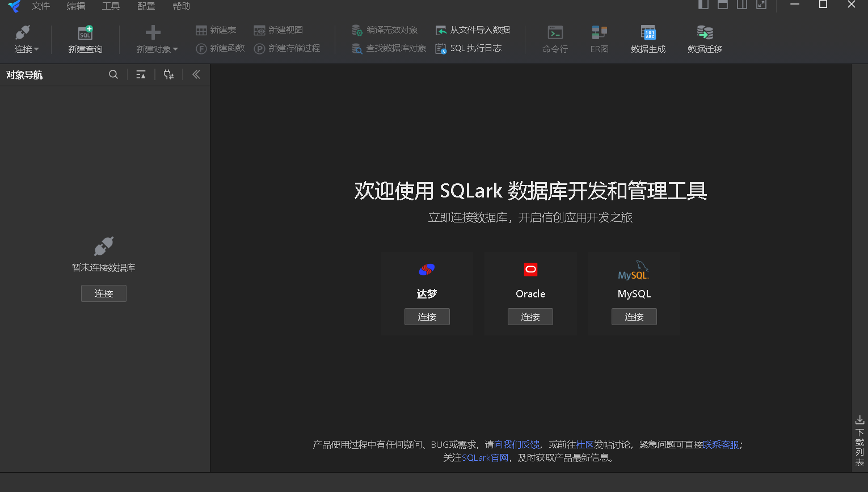Open the 工具 menu
868x492 pixels.
tap(111, 6)
